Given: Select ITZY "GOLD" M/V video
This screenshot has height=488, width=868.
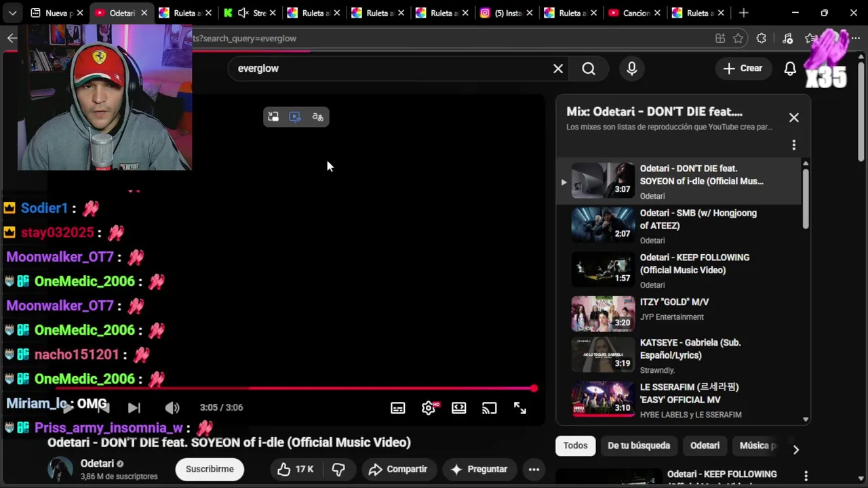Looking at the screenshot, I should (x=678, y=312).
